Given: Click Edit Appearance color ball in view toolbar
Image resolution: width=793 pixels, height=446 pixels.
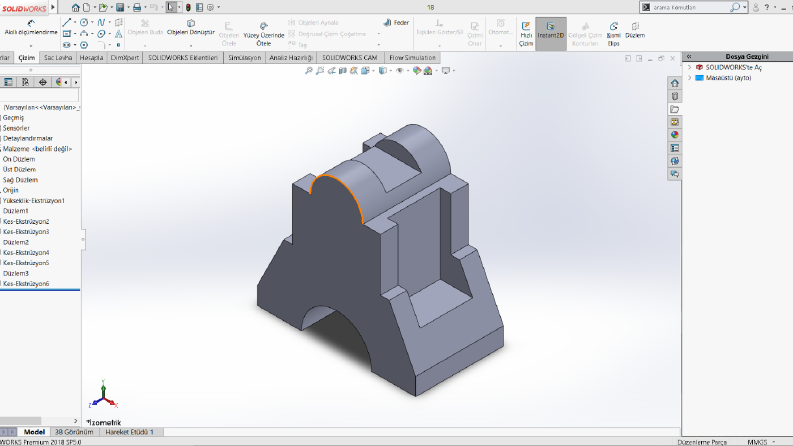Looking at the screenshot, I should tap(417, 71).
